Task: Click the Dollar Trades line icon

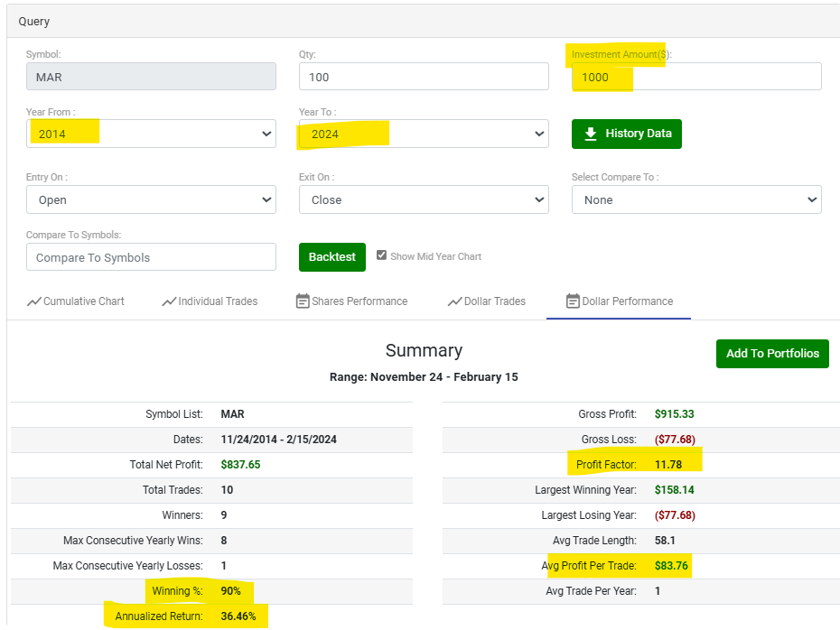Action: 455,301
